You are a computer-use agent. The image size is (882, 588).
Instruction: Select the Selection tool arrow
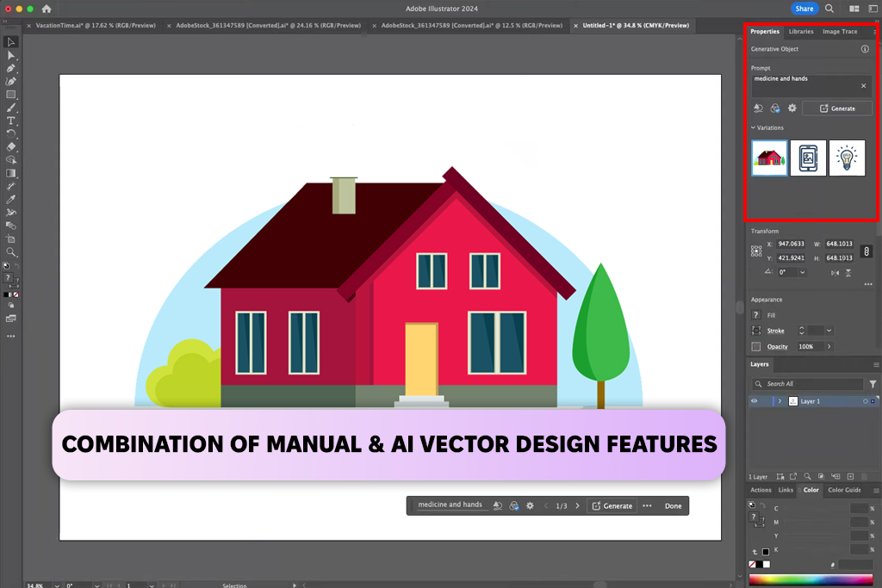point(10,42)
